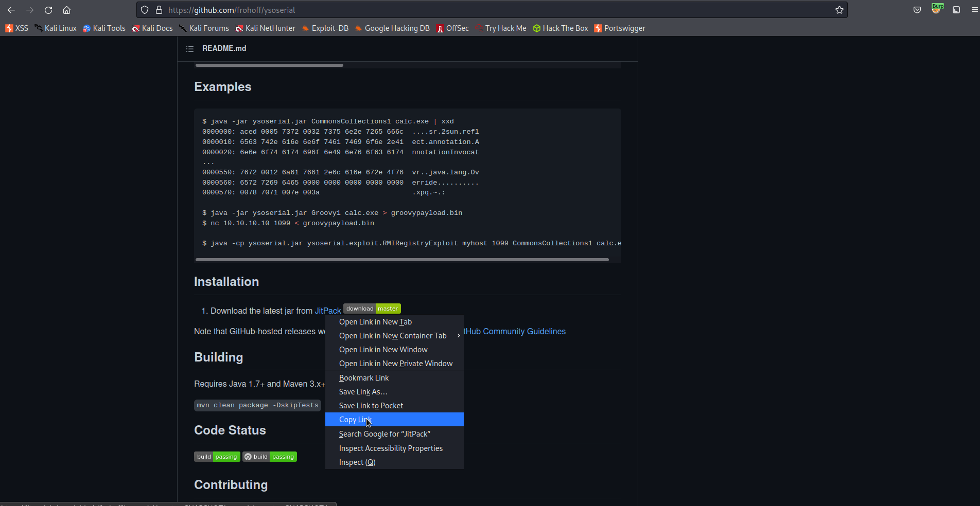Select Inspect Accessibility Properties
This screenshot has width=980, height=506.
coord(394,448)
